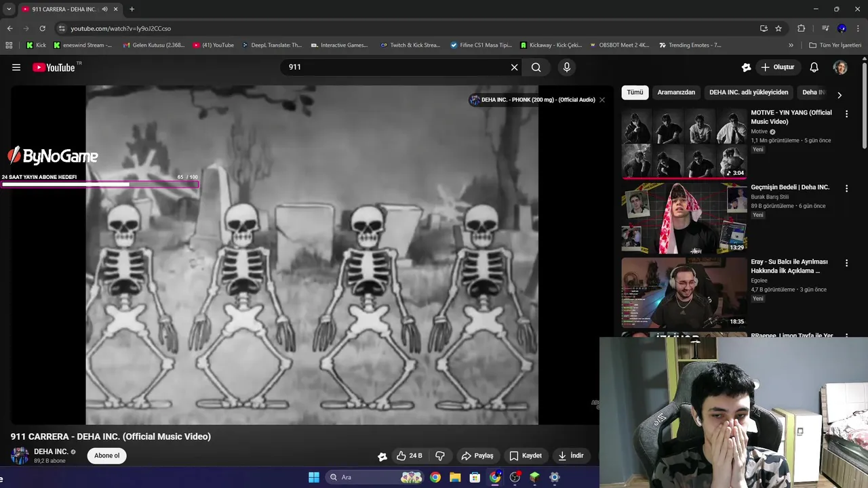Open options menu for MOTIVE - YIN YANG
Viewport: 868px width, 488px height.
(846, 114)
